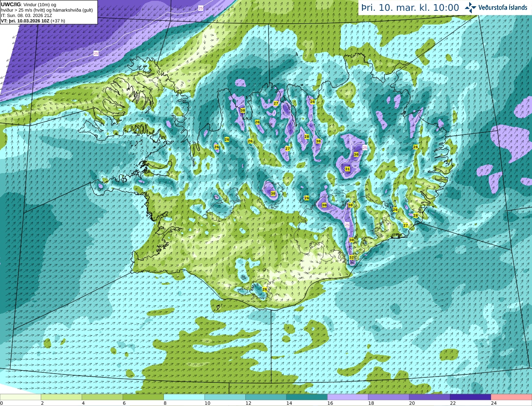Click the color scale tick label '2'
532x406 pixels.
(42, 403)
